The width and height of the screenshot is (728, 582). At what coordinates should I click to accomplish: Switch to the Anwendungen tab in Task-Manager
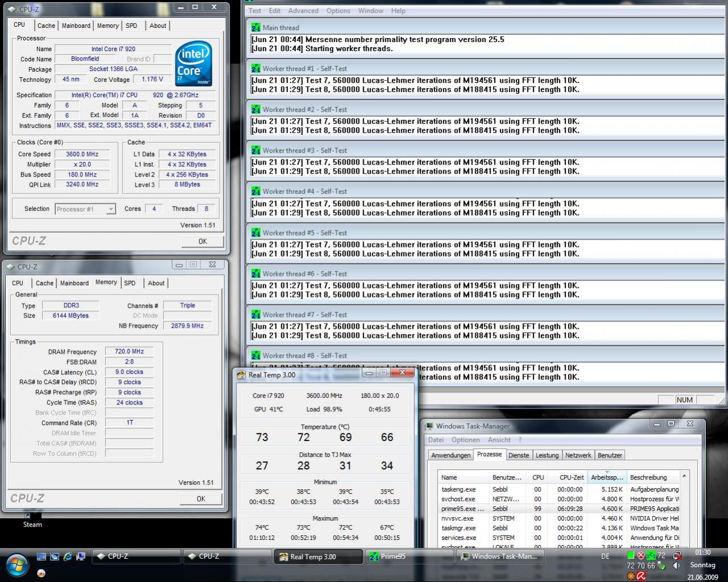pyautogui.click(x=451, y=455)
